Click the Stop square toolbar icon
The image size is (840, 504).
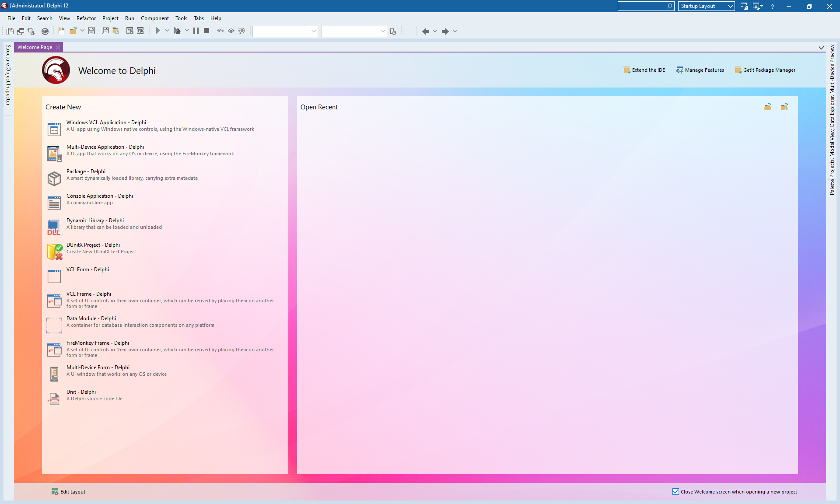pyautogui.click(x=206, y=31)
